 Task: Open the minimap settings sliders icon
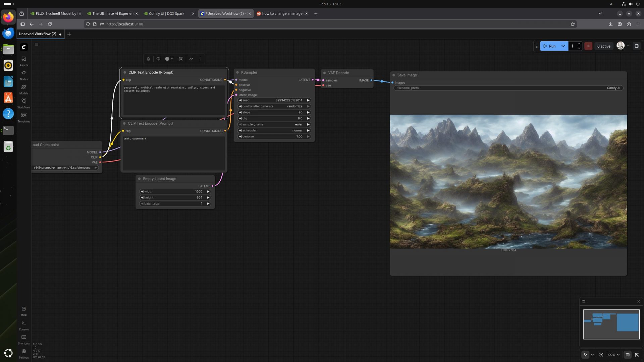pyautogui.click(x=584, y=301)
